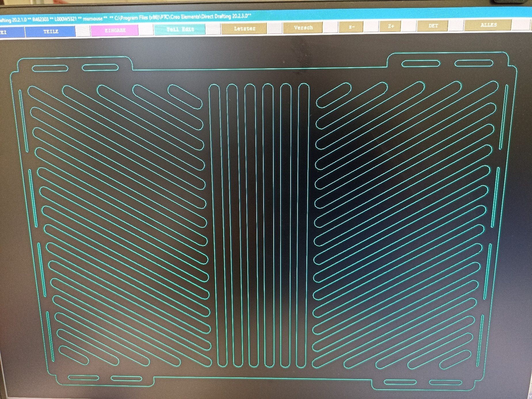Zoom out with the Z- button
Screen dimensions: 532x399
[x=351, y=27]
